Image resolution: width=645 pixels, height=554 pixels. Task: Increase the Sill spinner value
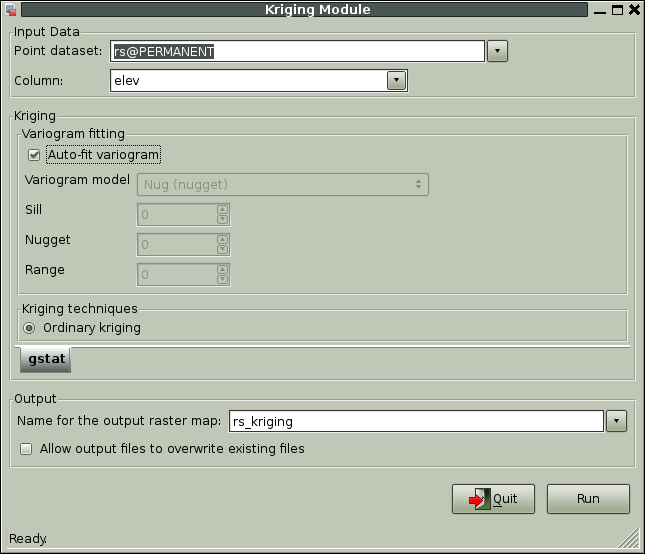[222, 210]
